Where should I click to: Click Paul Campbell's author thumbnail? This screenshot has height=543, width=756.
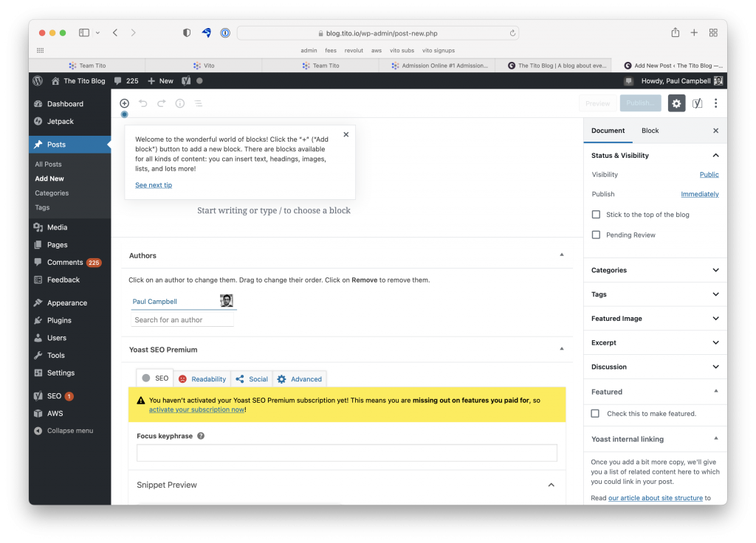(227, 301)
